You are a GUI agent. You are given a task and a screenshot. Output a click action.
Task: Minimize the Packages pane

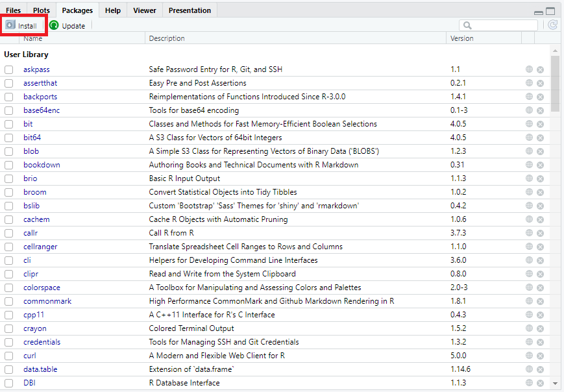(x=539, y=12)
